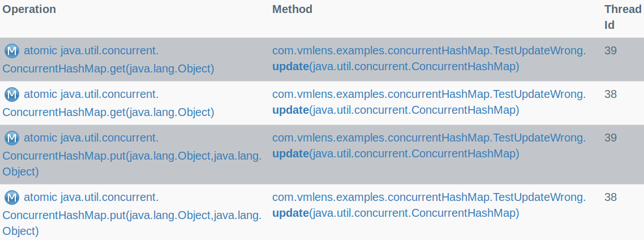Screen dimensions: 644x240
Task: Open TestUpdateWrong.update method link in thread 38 put row
Action: 429,205
